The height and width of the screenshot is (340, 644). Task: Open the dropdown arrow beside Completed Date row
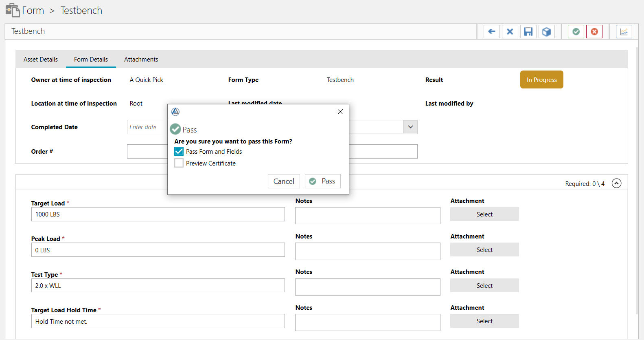click(x=410, y=127)
